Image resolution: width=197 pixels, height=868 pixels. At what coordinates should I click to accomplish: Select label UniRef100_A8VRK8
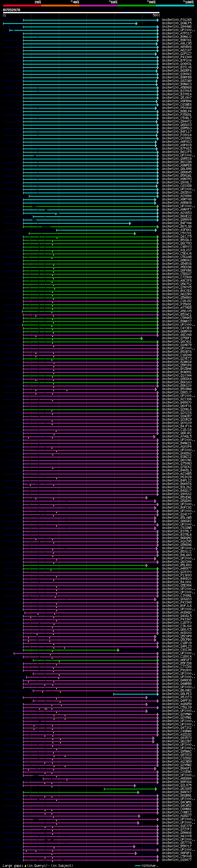(x=177, y=47)
